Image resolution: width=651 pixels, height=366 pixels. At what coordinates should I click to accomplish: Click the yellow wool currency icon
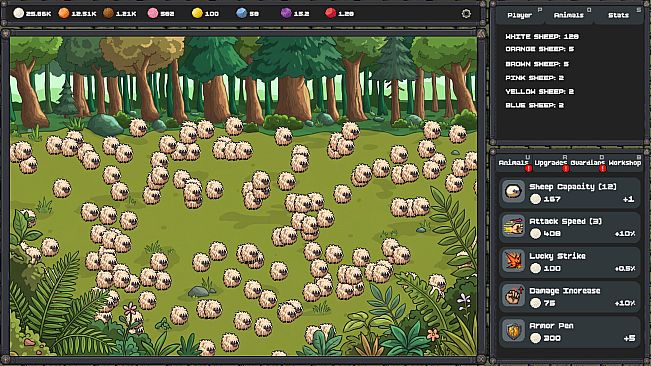[197, 13]
